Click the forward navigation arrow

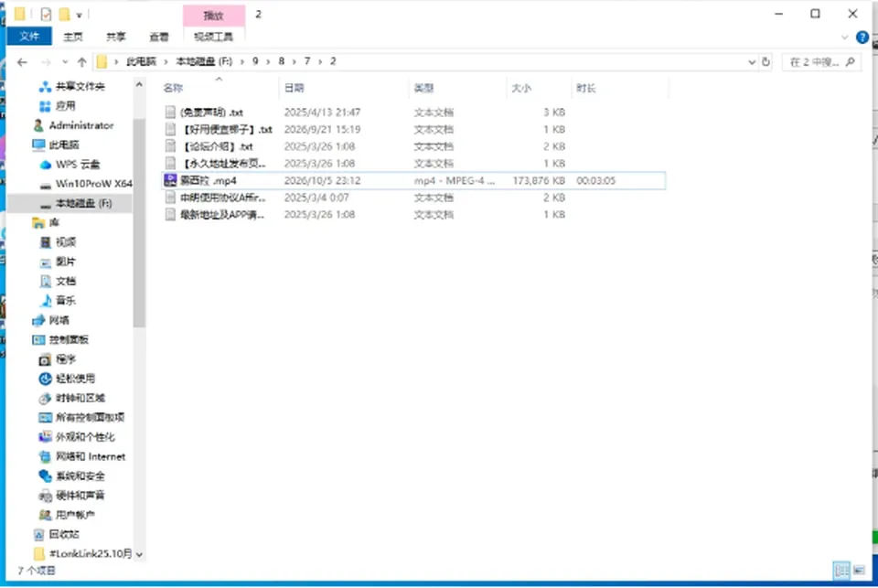coord(46,62)
